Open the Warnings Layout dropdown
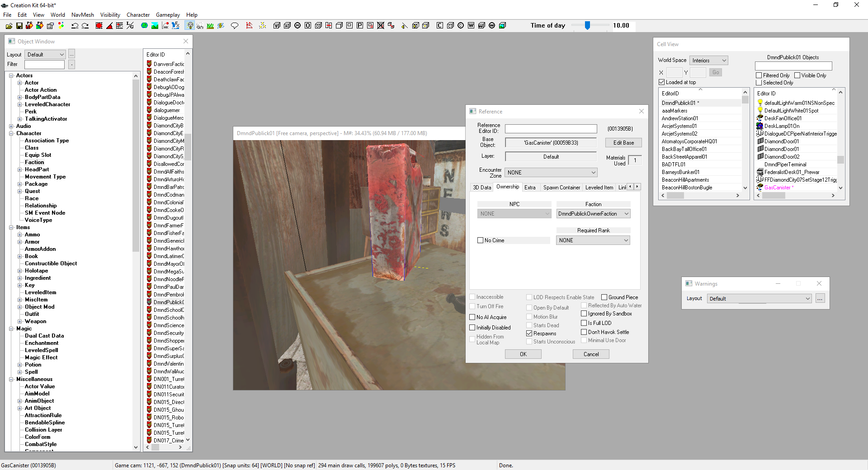 pos(759,299)
